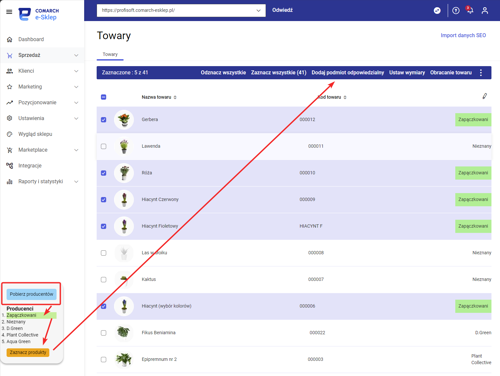
Task: Click Hiacynt (wybór kolorów) product name
Action: tap(166, 306)
